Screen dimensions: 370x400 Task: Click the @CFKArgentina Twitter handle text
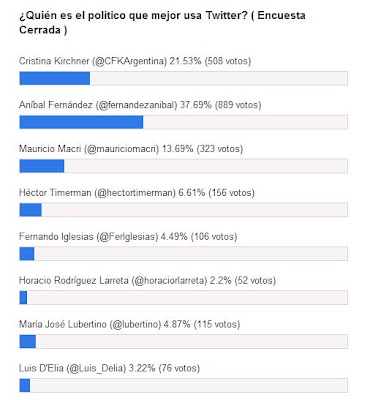coord(129,61)
